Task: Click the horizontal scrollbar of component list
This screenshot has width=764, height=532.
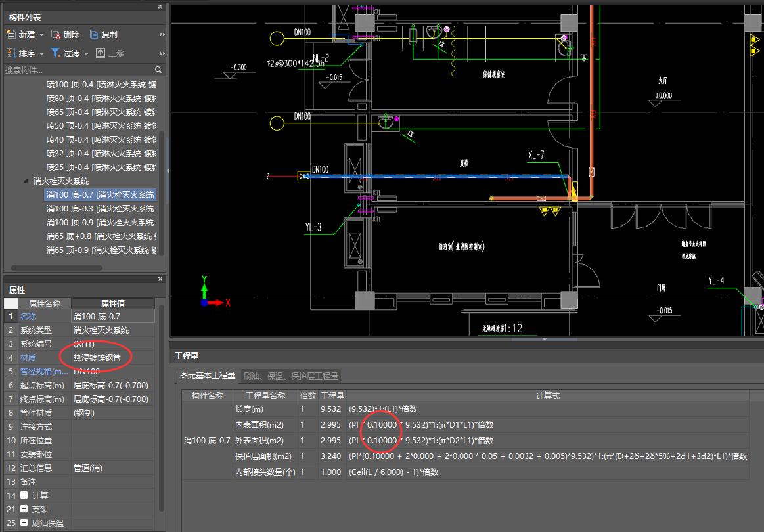Action: click(x=56, y=267)
